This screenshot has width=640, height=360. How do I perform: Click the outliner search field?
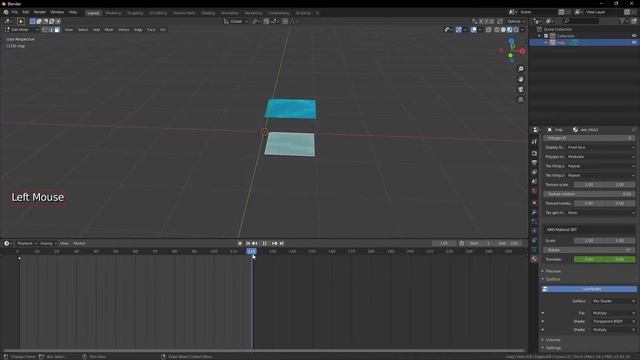click(581, 21)
